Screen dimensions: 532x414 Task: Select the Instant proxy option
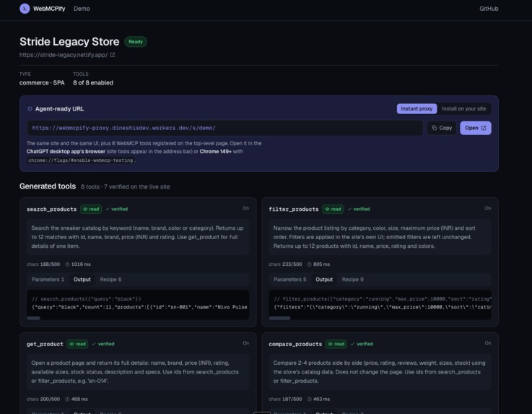click(417, 108)
